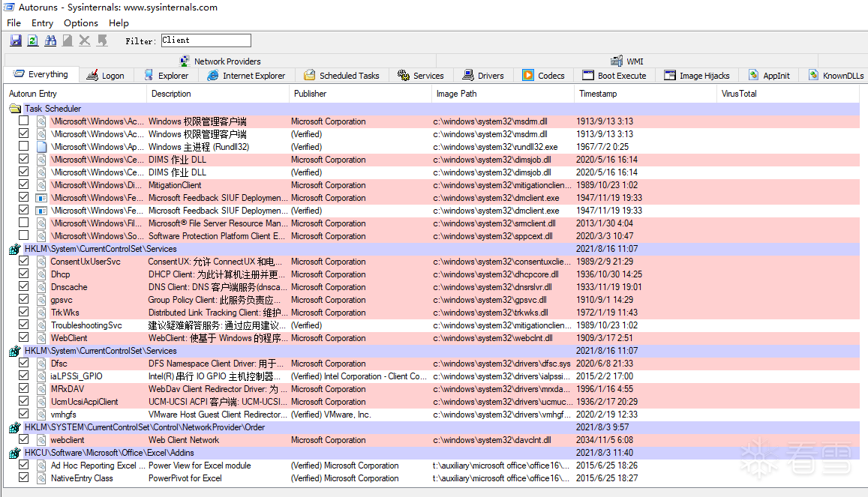Click the file icon of the Dhcp entry

[x=41, y=274]
